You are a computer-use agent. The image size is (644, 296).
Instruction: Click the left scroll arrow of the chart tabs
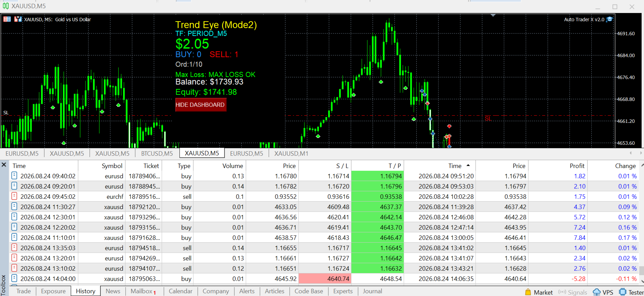(x=631, y=153)
